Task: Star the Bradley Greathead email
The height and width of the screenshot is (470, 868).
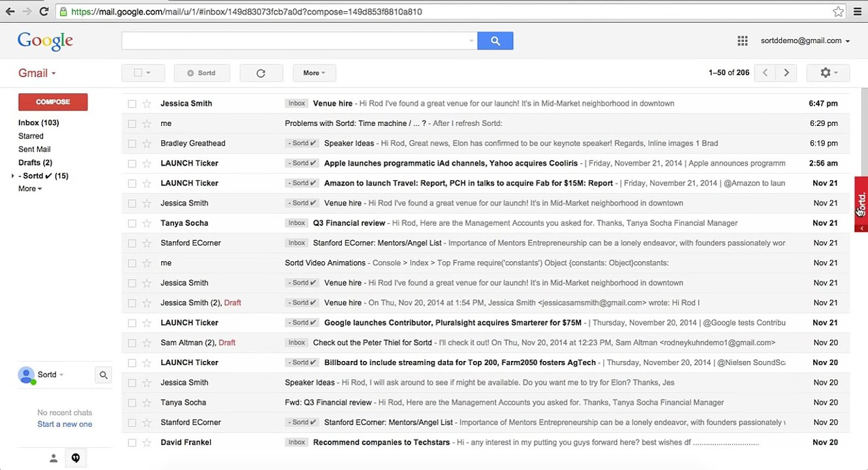Action: click(147, 143)
